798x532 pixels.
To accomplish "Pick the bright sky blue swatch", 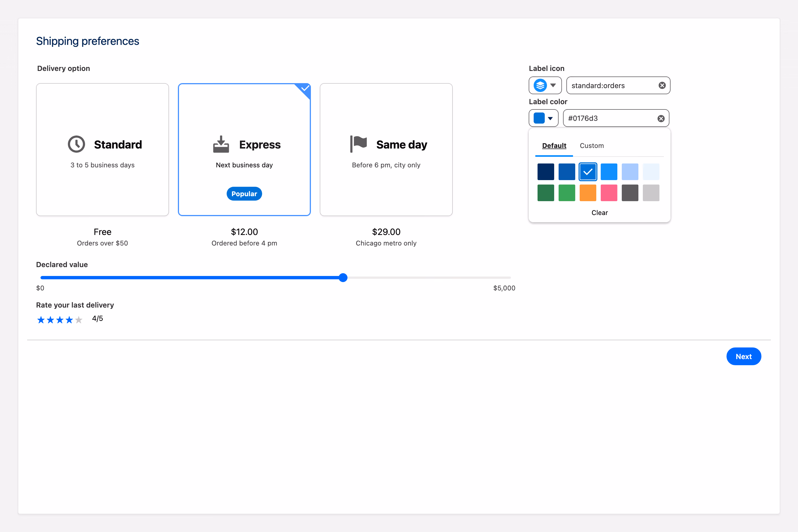I will (609, 172).
